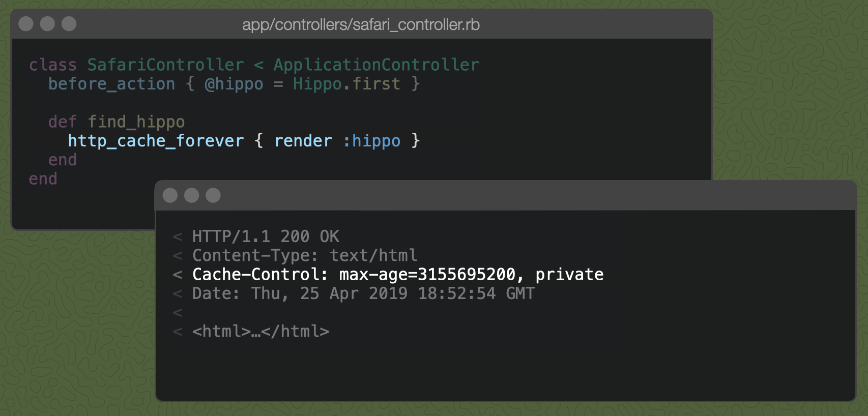Select the Content-Type header value
Image resolution: width=868 pixels, height=416 pixels.
tap(374, 255)
